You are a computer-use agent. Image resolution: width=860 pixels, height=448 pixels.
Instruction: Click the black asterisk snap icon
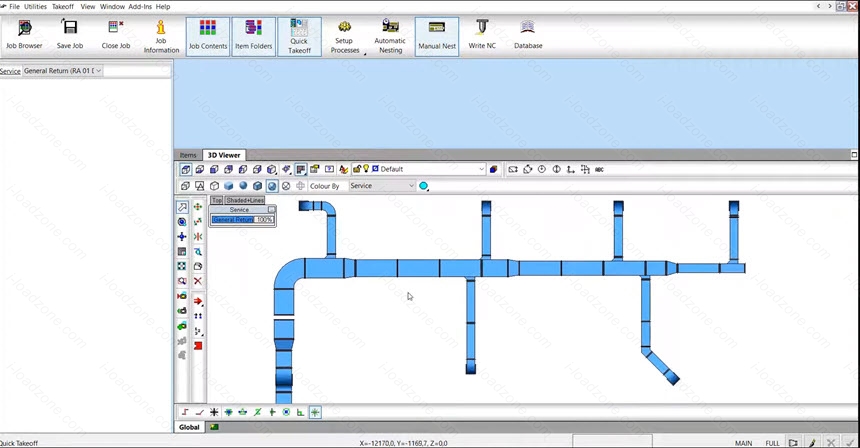tap(214, 412)
